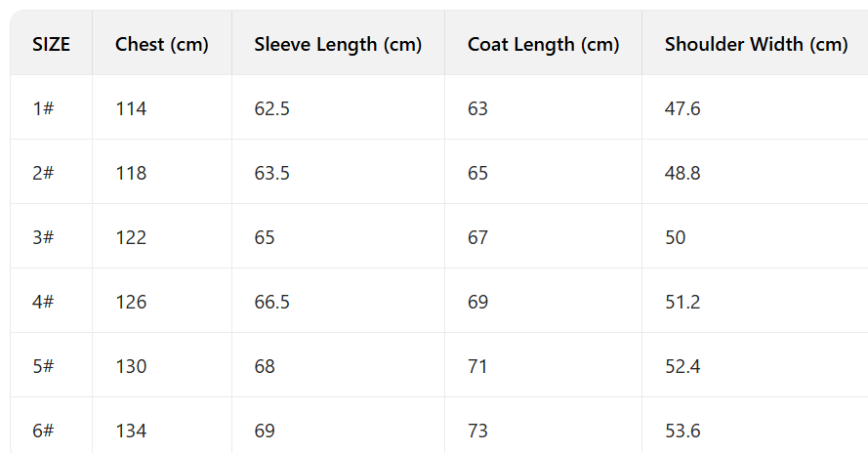Click shoulder width value 47.6
Image resolution: width=868 pixels, height=453 pixels.
coord(682,108)
